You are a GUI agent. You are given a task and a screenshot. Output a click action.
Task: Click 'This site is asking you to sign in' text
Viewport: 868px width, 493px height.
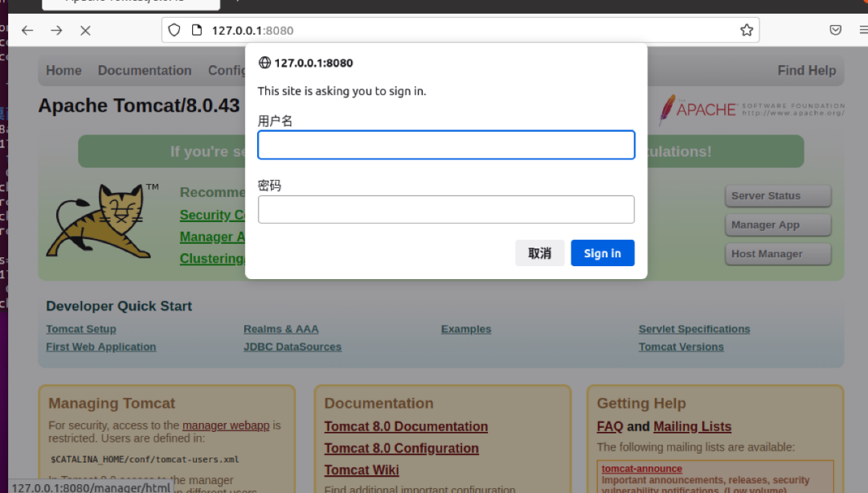(x=342, y=91)
